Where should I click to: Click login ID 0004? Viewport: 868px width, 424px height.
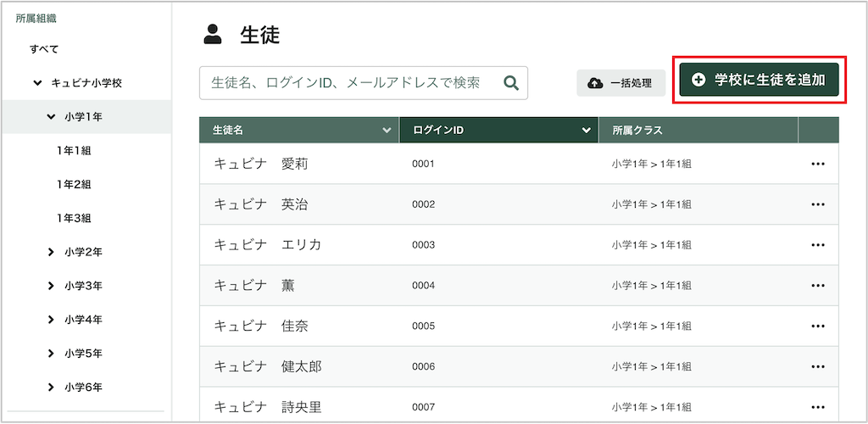point(424,286)
